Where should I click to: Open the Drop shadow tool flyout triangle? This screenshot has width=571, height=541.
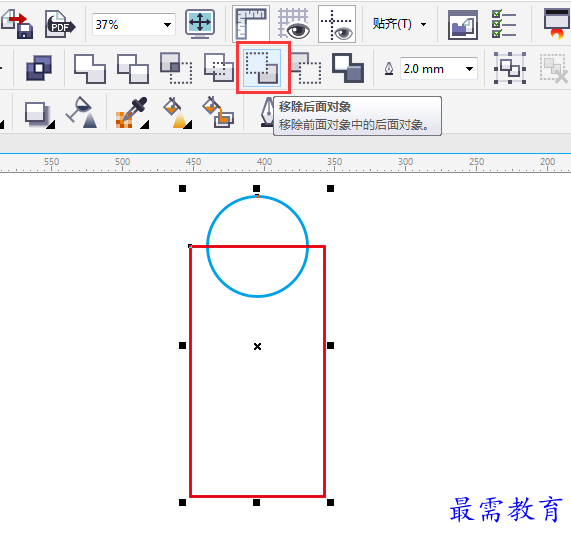tap(51, 125)
